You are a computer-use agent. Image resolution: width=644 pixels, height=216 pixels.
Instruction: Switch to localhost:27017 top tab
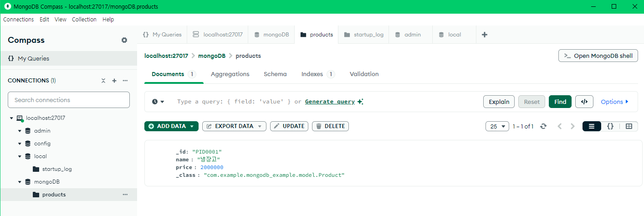pyautogui.click(x=218, y=35)
